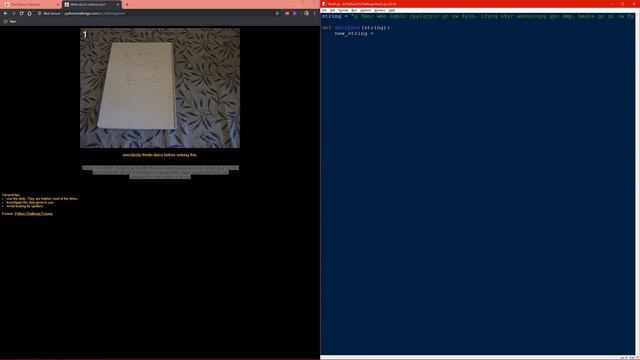The image size is (640, 360).
Task: Click Chrome's forward navigation arrow
Action: point(13,13)
